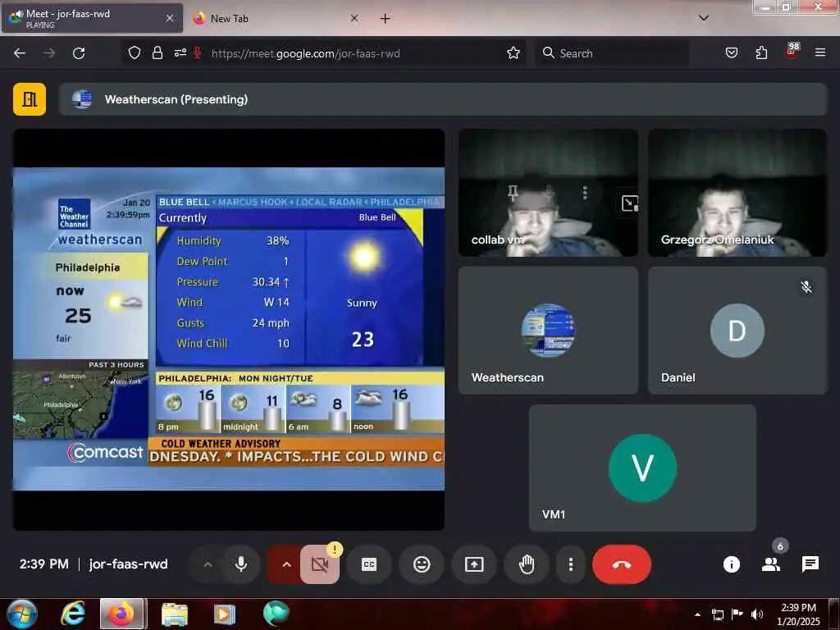The image size is (840, 630).
Task: Close the Meet browser tab
Action: [169, 18]
